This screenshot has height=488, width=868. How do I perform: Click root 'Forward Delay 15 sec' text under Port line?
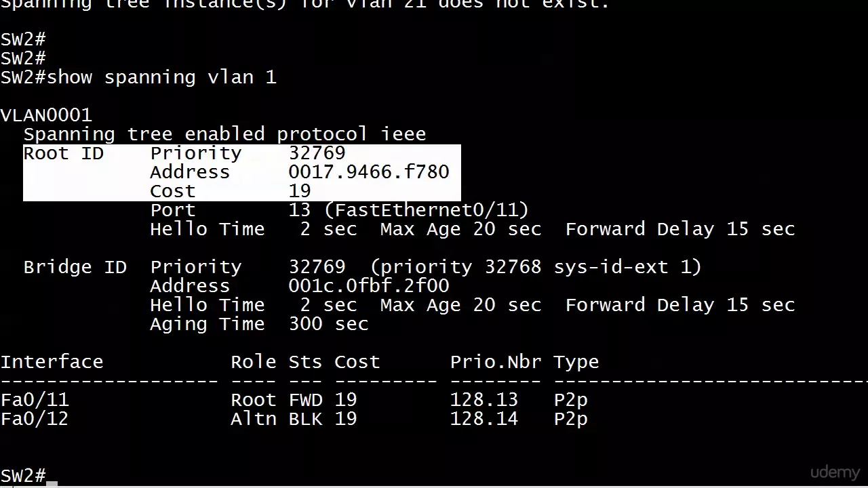click(680, 229)
